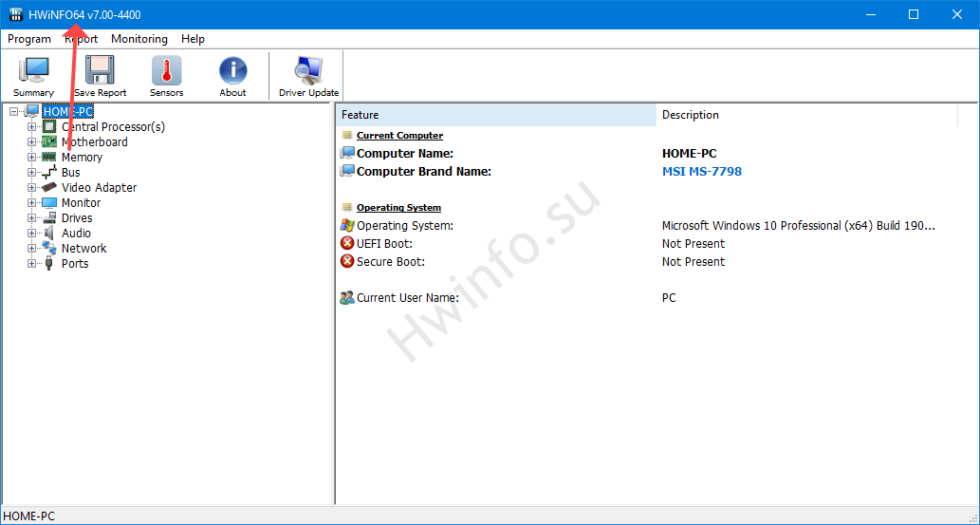
Task: Expand the Drives tree branch
Action: (x=32, y=218)
